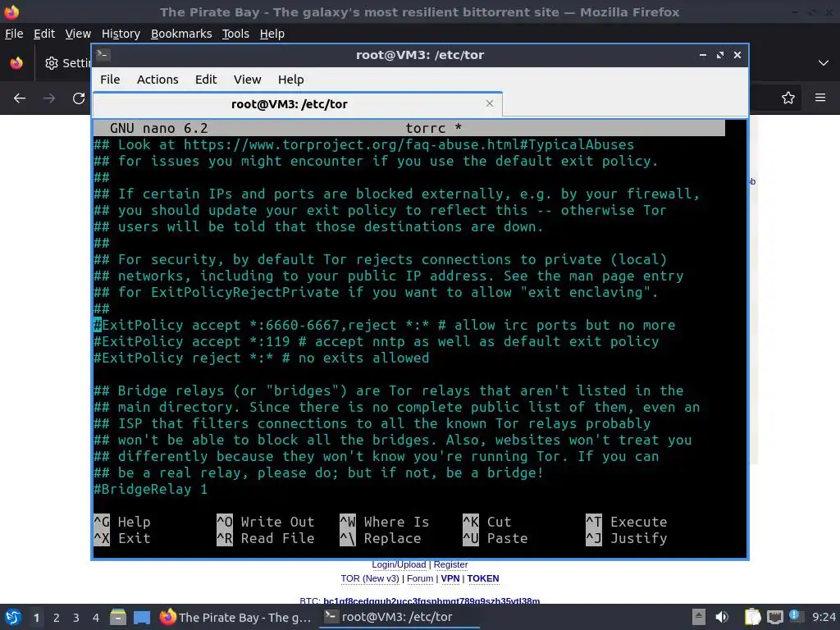Maximize the terminal window
Viewport: 840px width, 630px height.
[720, 55]
